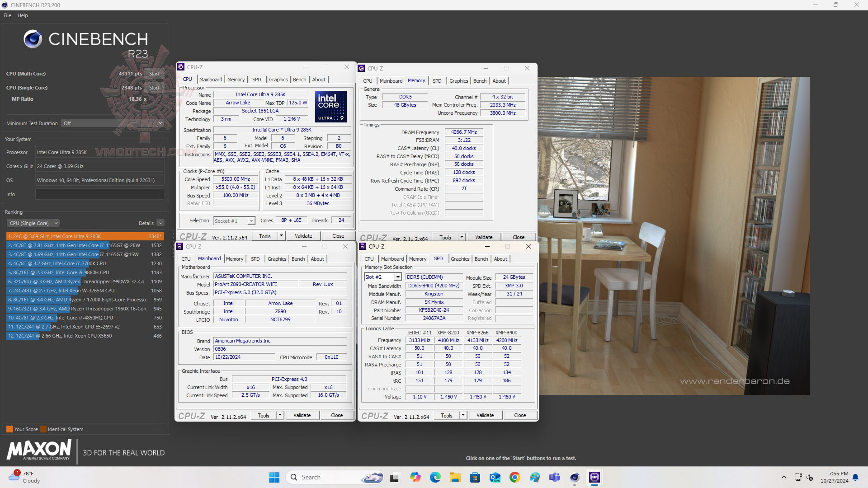
Task: Open File Explorer from the taskbar
Action: pyautogui.click(x=455, y=477)
